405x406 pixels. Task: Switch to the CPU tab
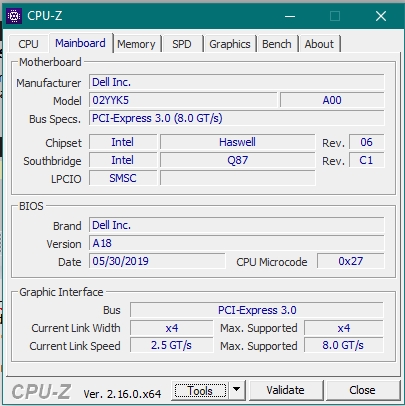coord(28,44)
